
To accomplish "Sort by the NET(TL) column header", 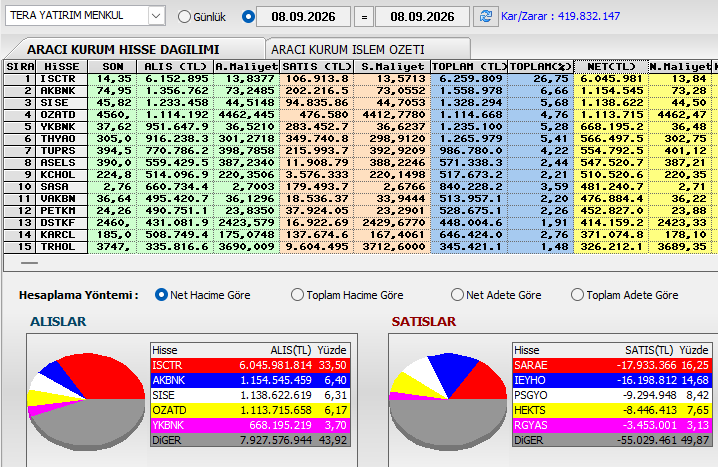I will (x=611, y=67).
